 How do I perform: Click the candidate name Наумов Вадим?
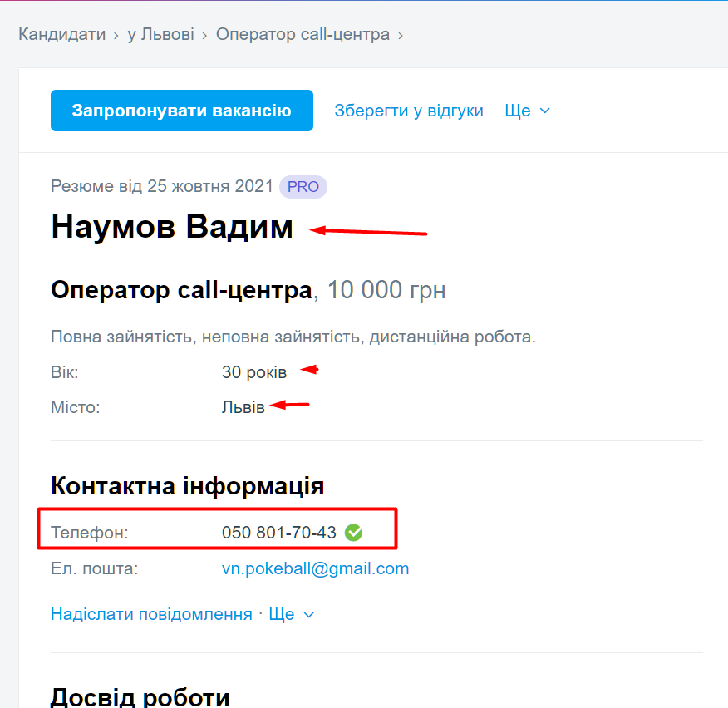coord(172,227)
